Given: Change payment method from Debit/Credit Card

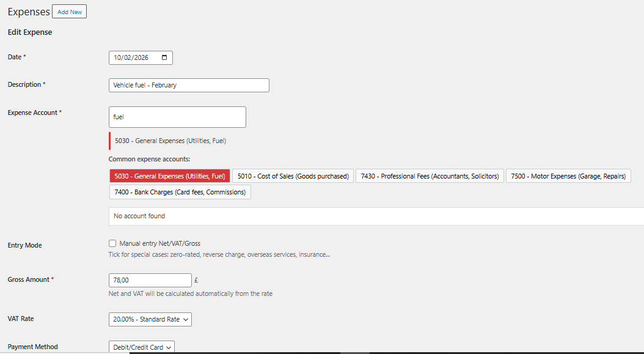Looking at the screenshot, I should [x=141, y=347].
